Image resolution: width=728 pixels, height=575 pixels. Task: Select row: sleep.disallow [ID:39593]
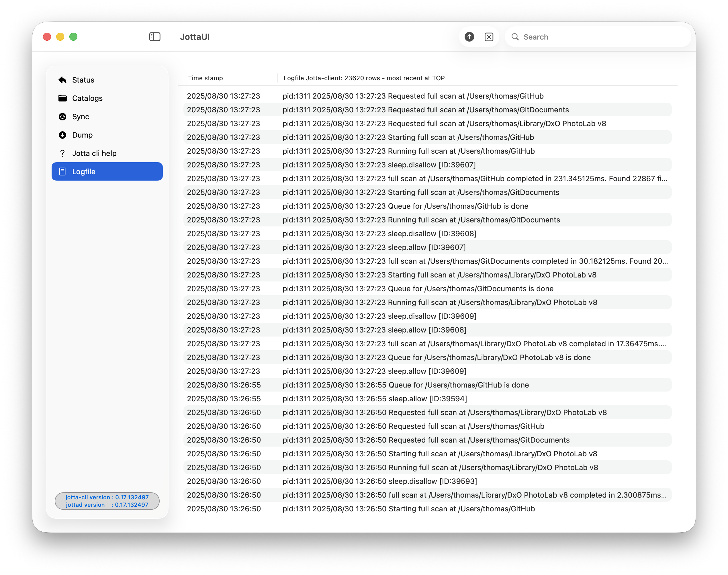pyautogui.click(x=427, y=481)
